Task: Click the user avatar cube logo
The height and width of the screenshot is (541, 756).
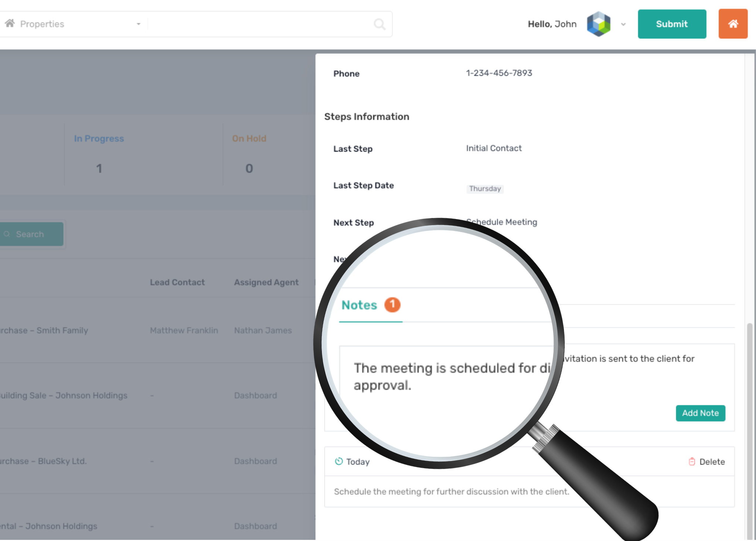Action: point(599,24)
